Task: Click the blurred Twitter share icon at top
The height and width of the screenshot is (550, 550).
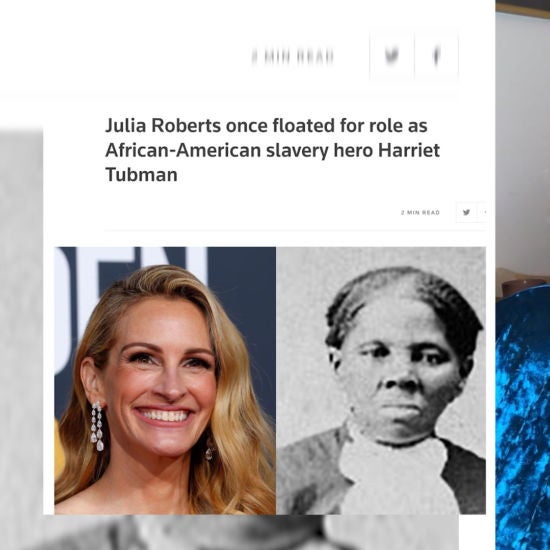Action: pos(391,56)
